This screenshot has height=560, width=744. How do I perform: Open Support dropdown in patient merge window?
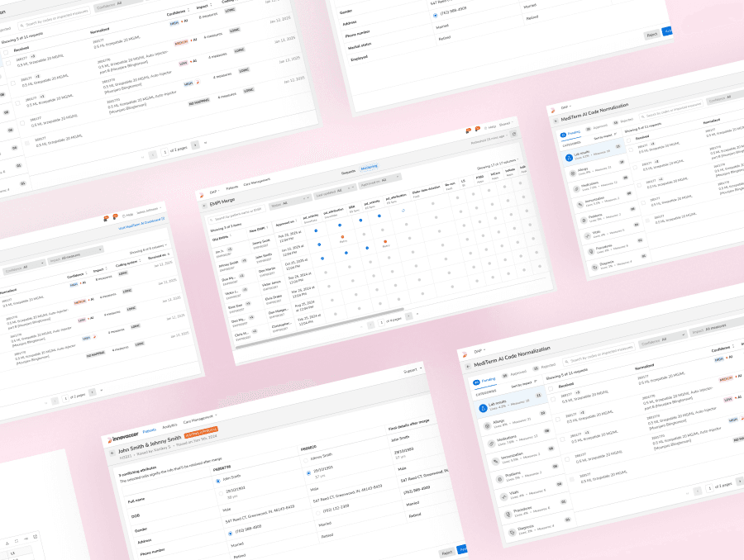click(x=413, y=370)
